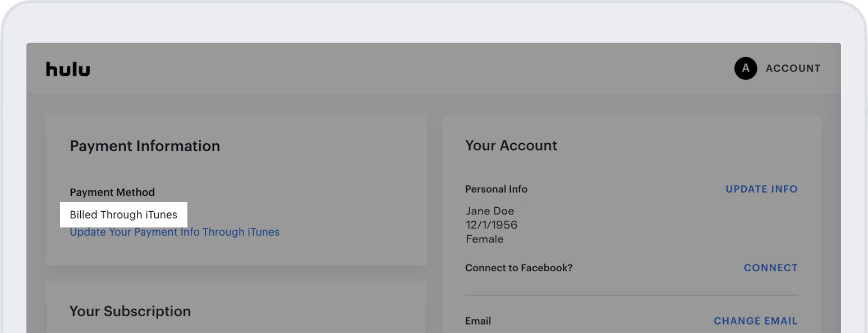
Task: Open the ACCOUNT menu in the header
Action: (792, 69)
